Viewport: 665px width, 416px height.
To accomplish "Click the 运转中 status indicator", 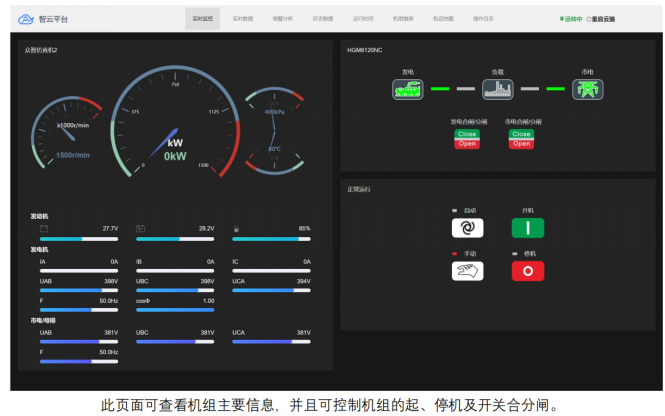I will 572,18.
